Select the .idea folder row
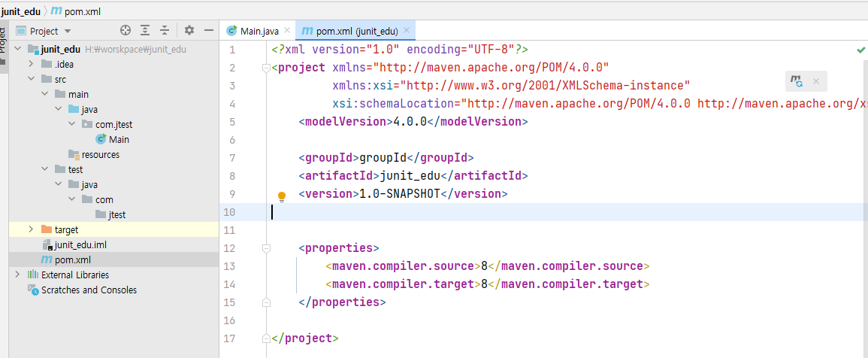868x358 pixels. (114, 64)
